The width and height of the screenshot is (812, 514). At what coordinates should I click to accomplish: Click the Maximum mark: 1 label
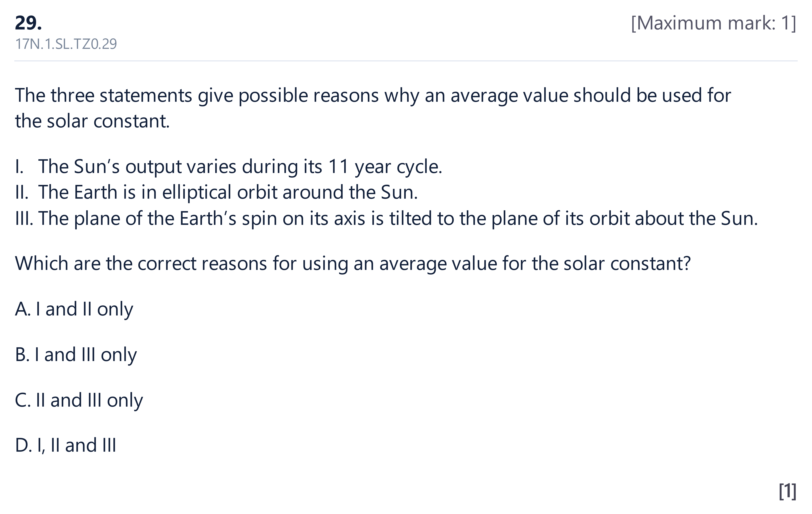pos(714,23)
